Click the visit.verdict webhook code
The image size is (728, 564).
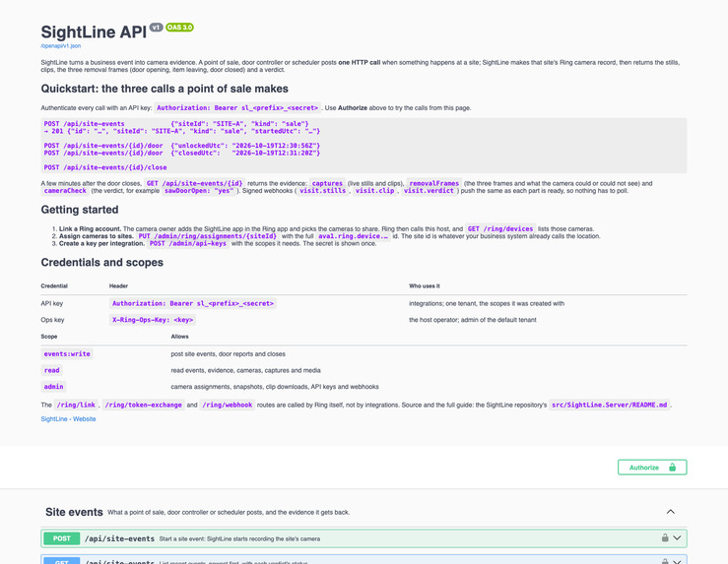pos(429,191)
